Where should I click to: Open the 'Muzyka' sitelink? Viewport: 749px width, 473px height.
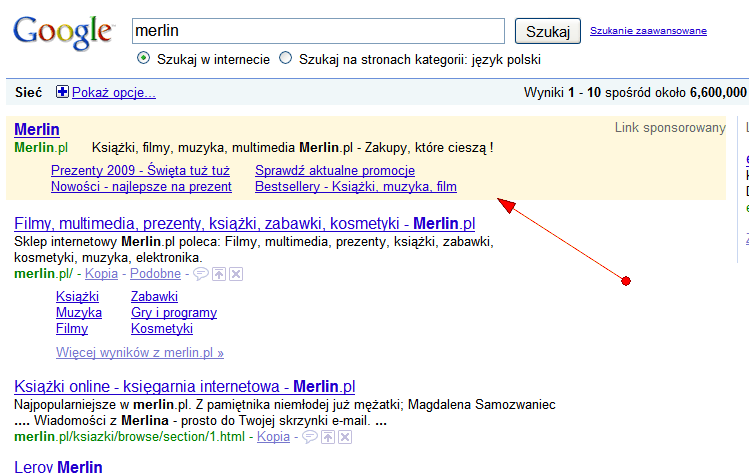pyautogui.click(x=79, y=313)
